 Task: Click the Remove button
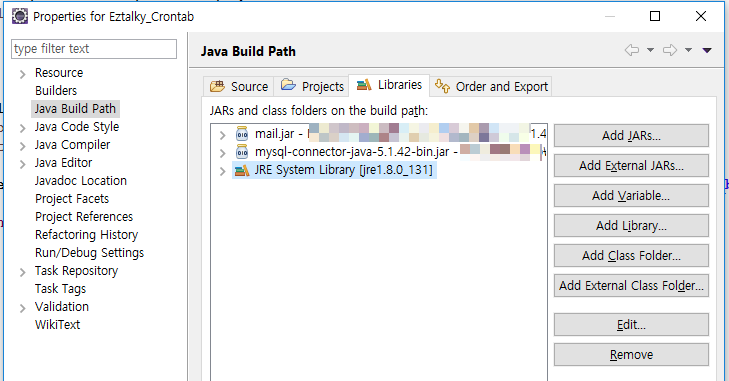pos(631,355)
